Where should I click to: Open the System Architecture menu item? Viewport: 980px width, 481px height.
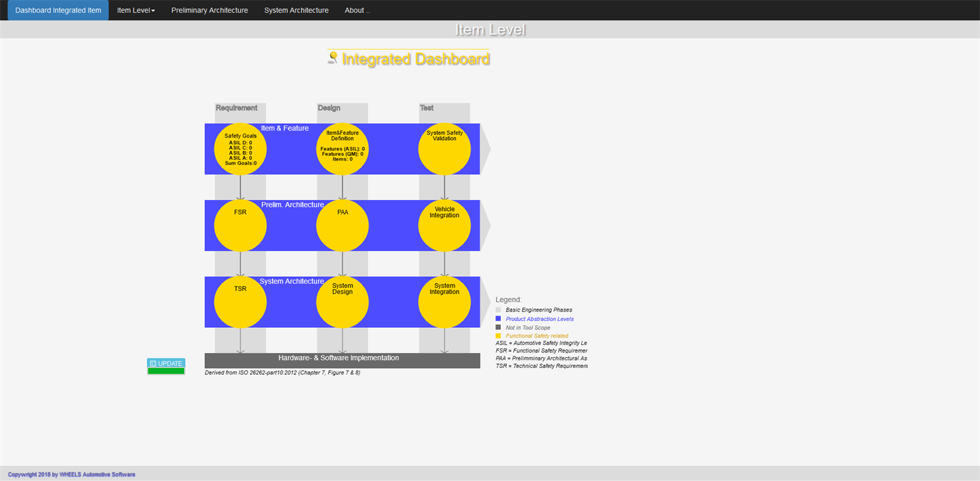(296, 10)
